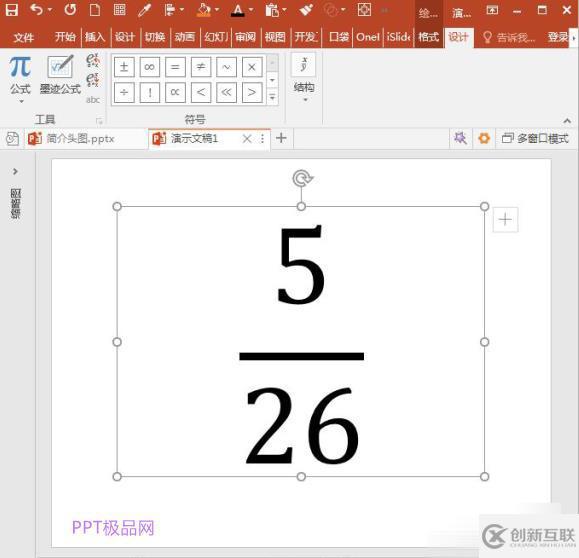The image size is (579, 558).
Task: Click the Save icon in quick access toolbar
Action: point(12,10)
